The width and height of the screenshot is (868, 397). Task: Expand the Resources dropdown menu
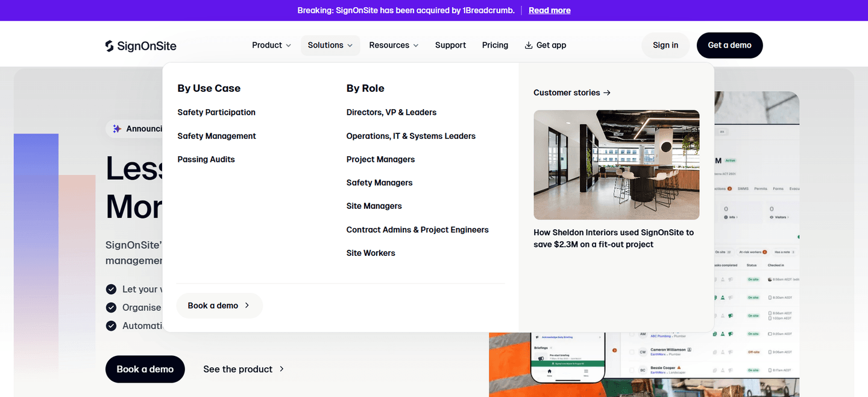(x=394, y=45)
